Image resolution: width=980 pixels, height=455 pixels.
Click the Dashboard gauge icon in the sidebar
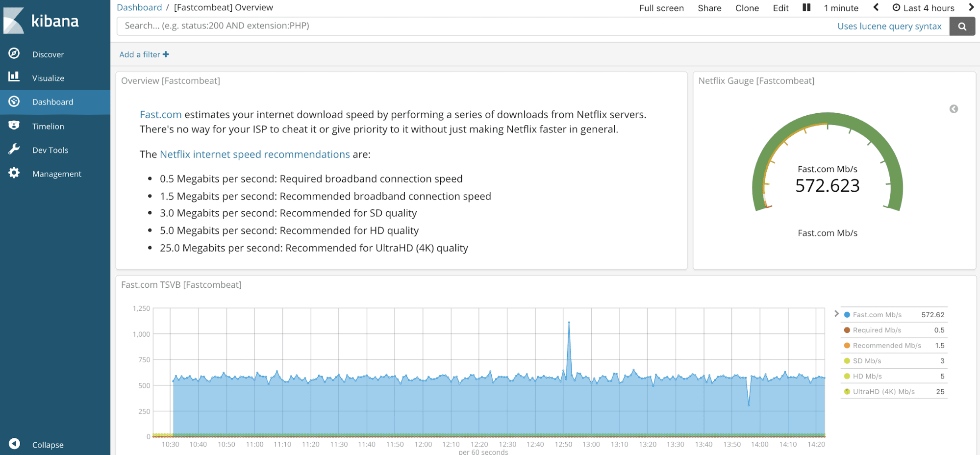[x=14, y=101]
